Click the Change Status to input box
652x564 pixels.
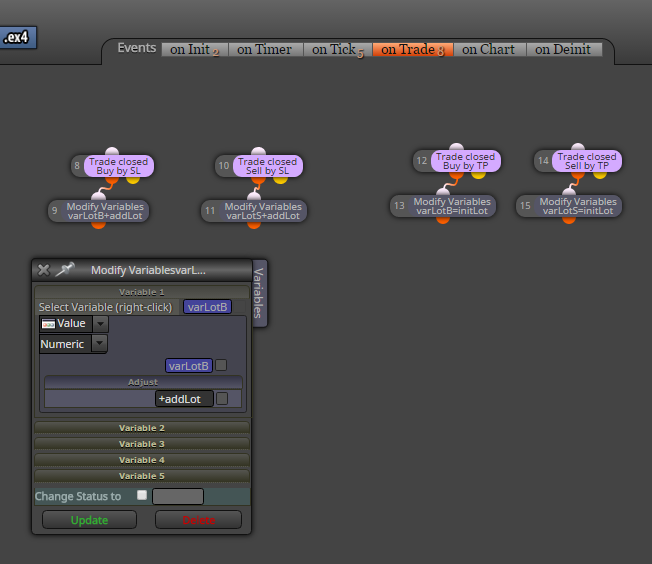click(x=178, y=497)
